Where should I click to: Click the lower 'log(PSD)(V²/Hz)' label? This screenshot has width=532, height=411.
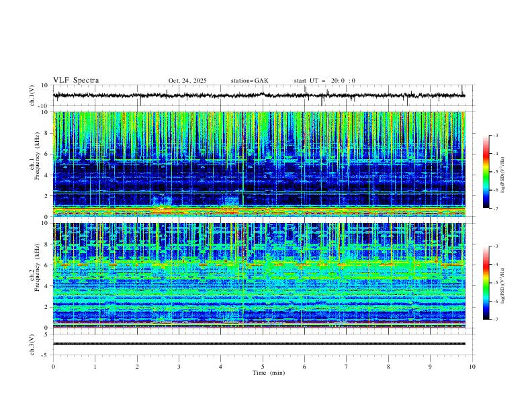[x=502, y=285]
